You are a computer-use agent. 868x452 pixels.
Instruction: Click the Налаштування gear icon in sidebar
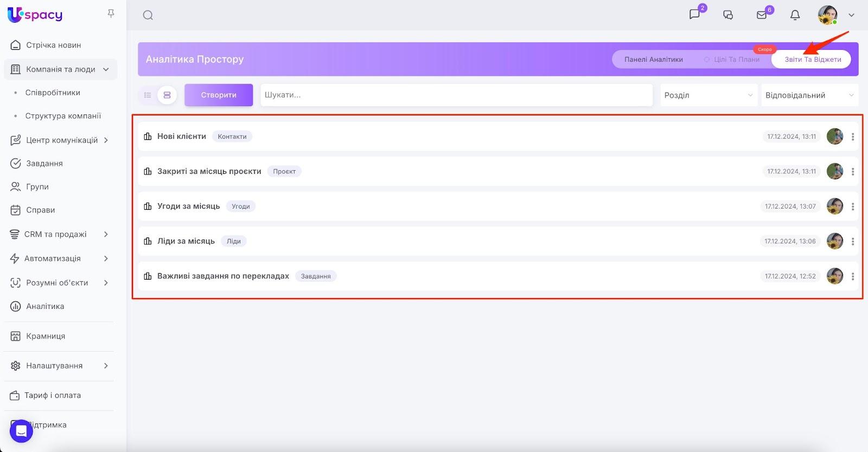[16, 366]
